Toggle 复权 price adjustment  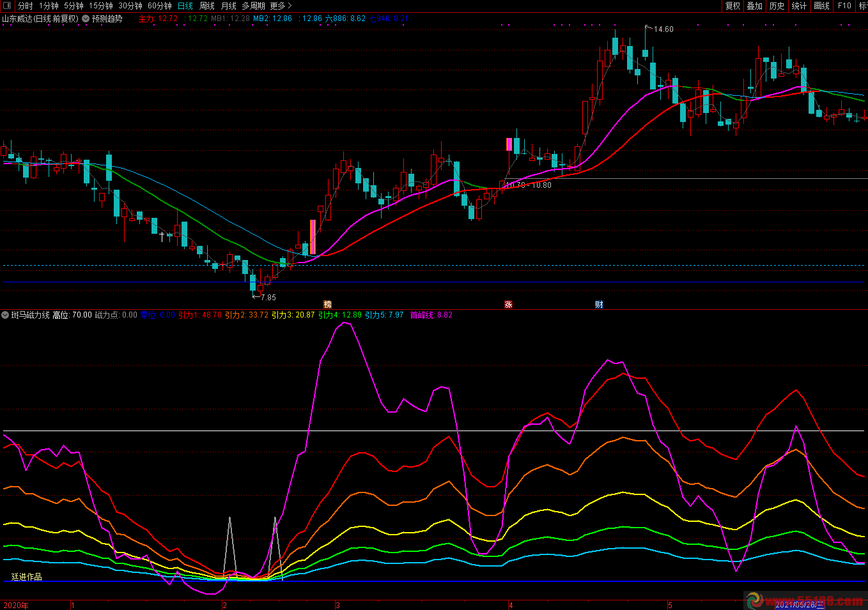coord(732,6)
